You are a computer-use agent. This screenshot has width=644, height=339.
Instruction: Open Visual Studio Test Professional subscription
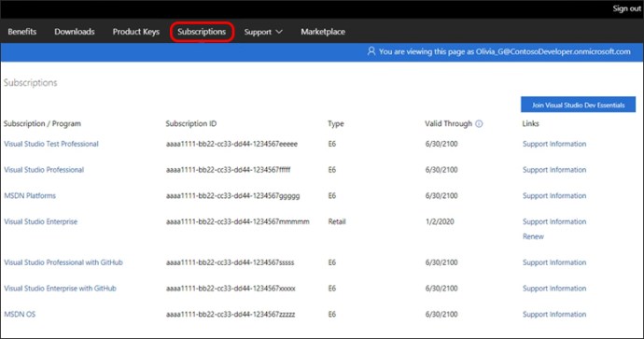(x=51, y=144)
